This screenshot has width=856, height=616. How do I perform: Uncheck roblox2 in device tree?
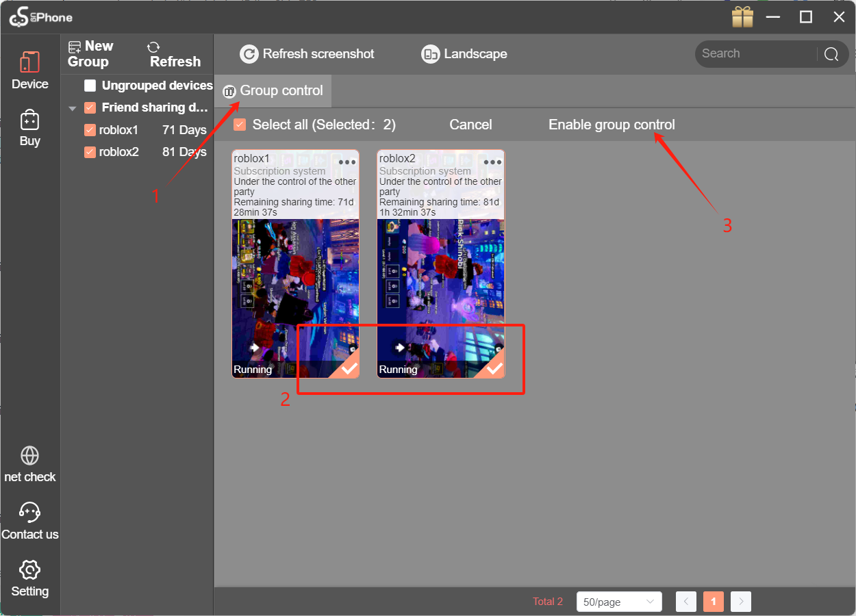click(90, 152)
